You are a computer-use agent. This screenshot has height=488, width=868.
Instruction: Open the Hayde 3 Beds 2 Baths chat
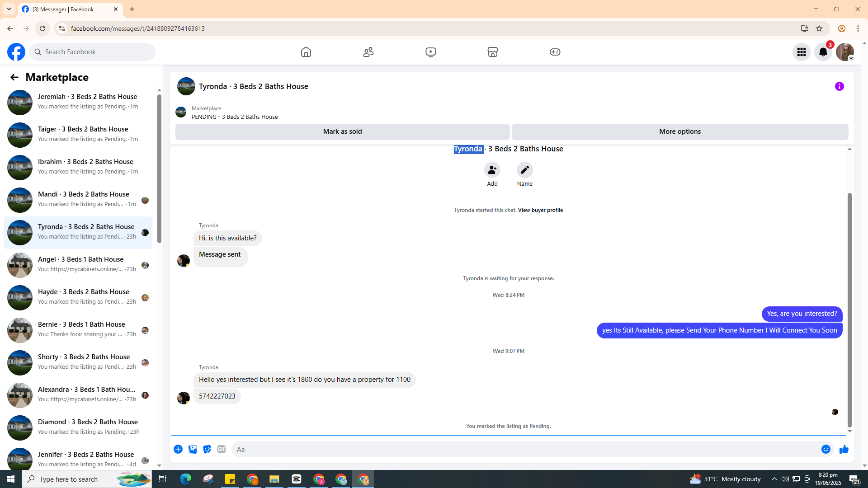click(x=78, y=297)
